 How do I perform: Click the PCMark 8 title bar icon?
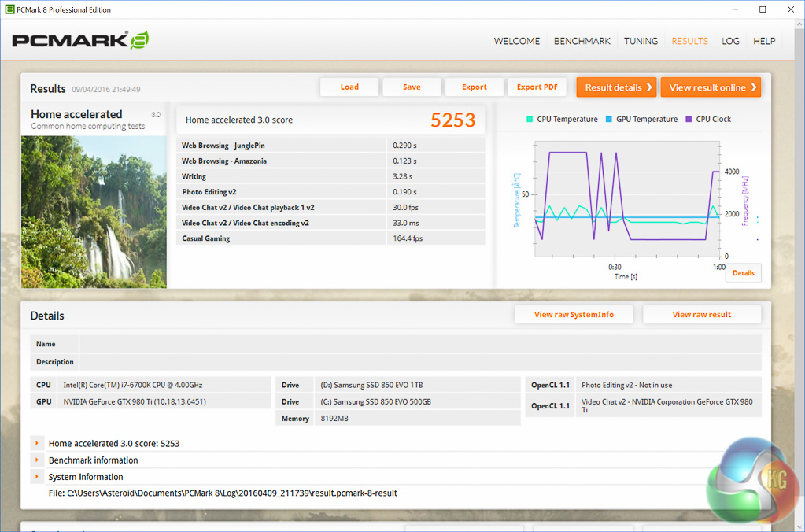[9, 9]
